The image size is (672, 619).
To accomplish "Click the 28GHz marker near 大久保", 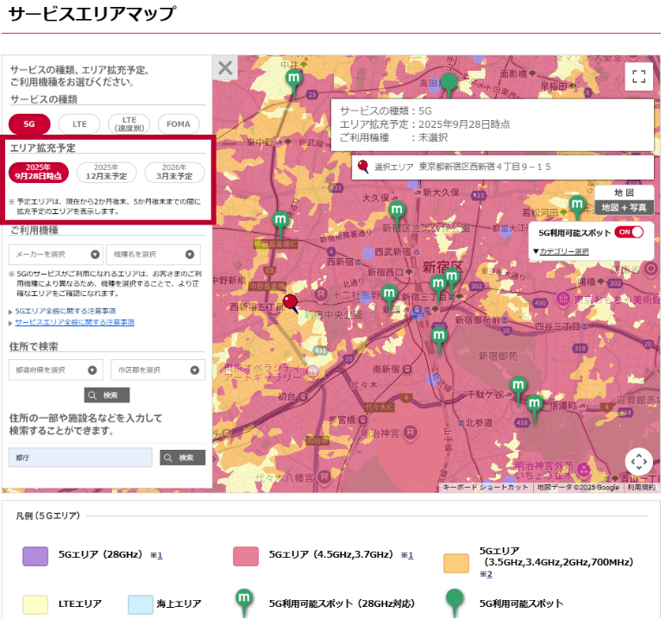I will [396, 210].
